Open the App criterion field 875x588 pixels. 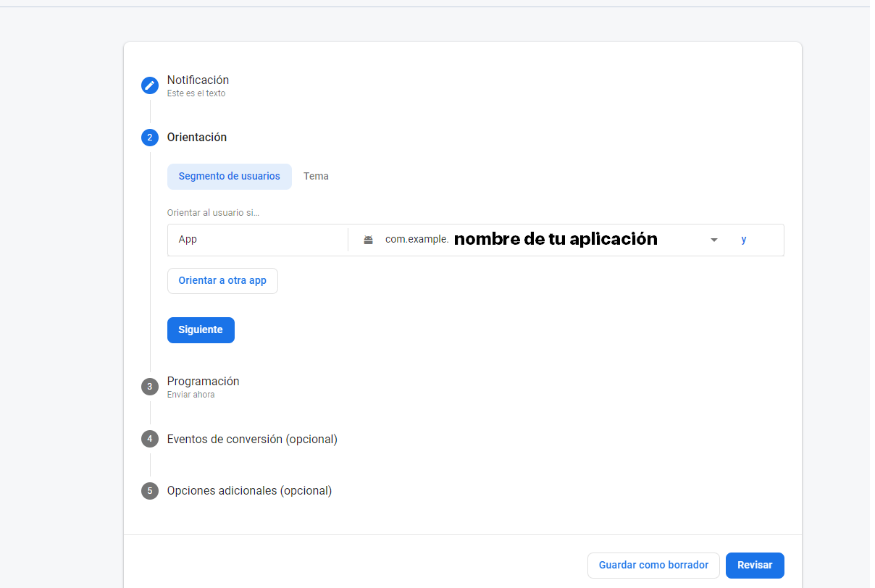258,240
